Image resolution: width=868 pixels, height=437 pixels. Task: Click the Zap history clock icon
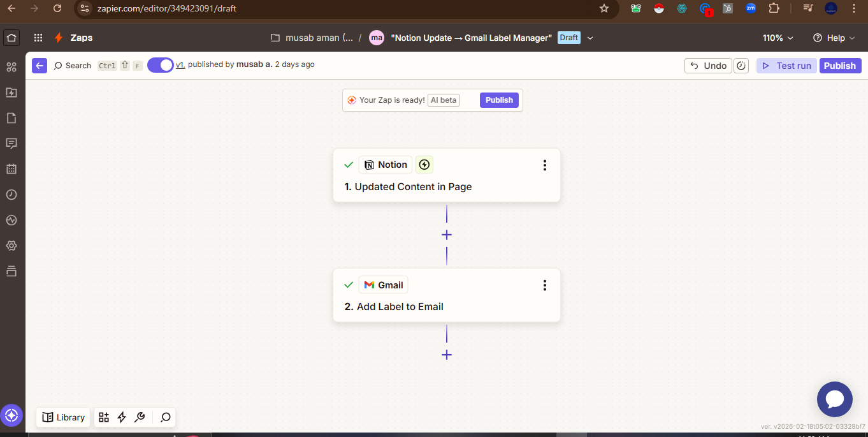tap(11, 195)
